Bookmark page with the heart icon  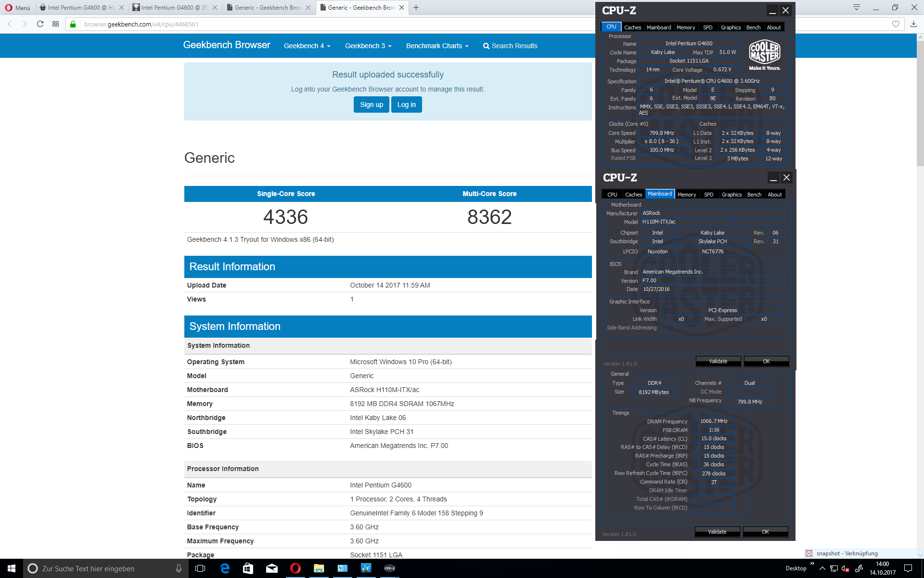896,24
